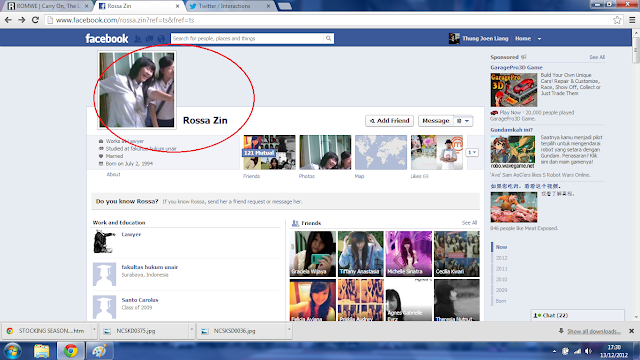Open the Friends 121 Mutual thumbnail
This screenshot has width=640, height=360.
[269, 152]
